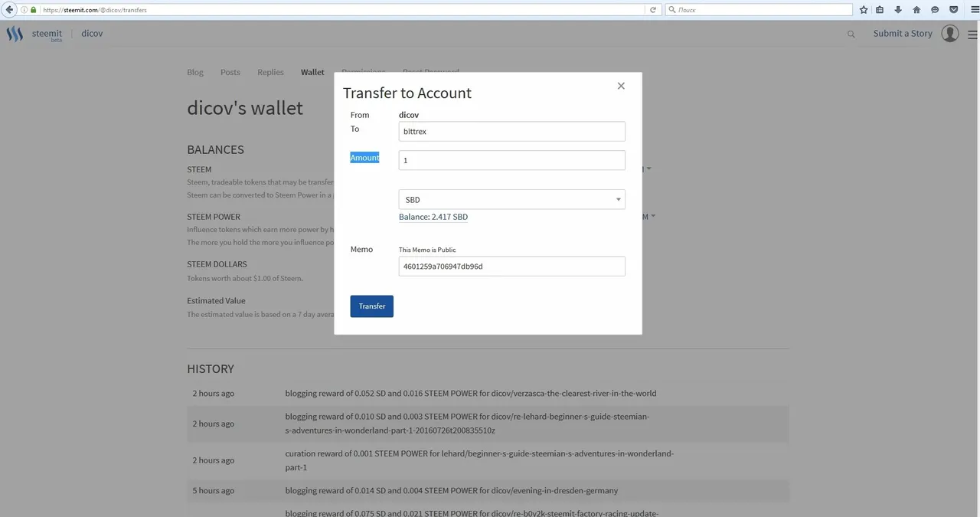980x517 pixels.
Task: Click the Steemit search magnifier icon
Action: pyautogui.click(x=851, y=34)
